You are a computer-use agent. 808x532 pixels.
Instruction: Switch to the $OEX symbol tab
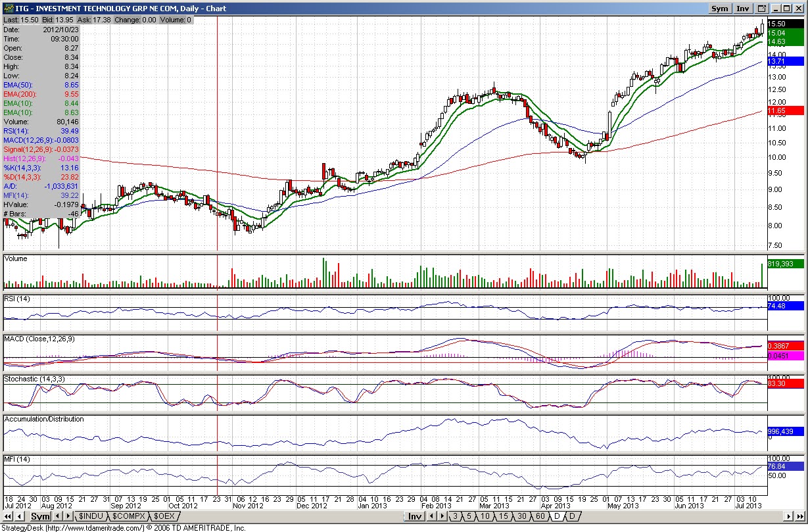click(164, 517)
